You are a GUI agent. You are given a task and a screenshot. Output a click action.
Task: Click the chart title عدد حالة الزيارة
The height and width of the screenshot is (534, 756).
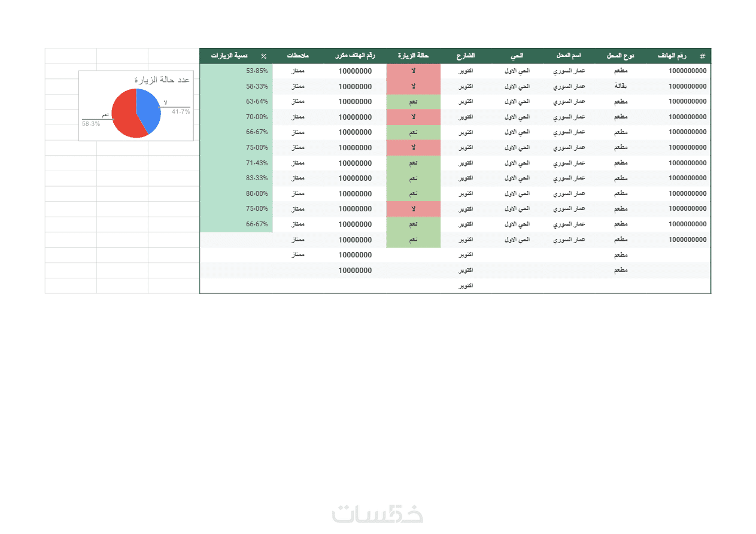162,80
